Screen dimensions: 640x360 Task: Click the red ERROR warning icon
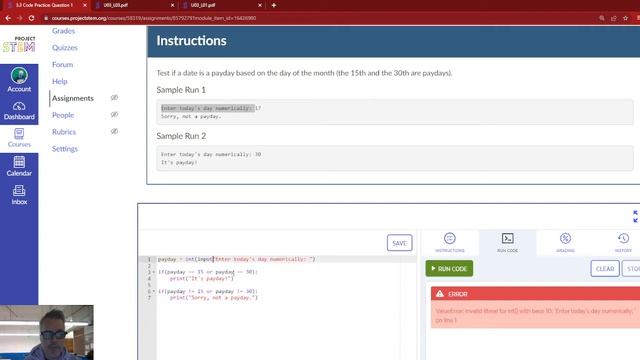[440, 294]
